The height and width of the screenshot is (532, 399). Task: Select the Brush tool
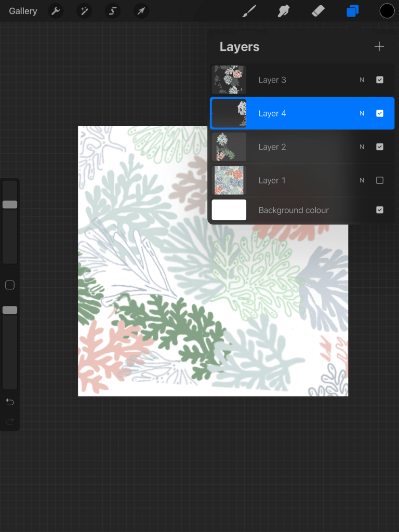pos(250,11)
